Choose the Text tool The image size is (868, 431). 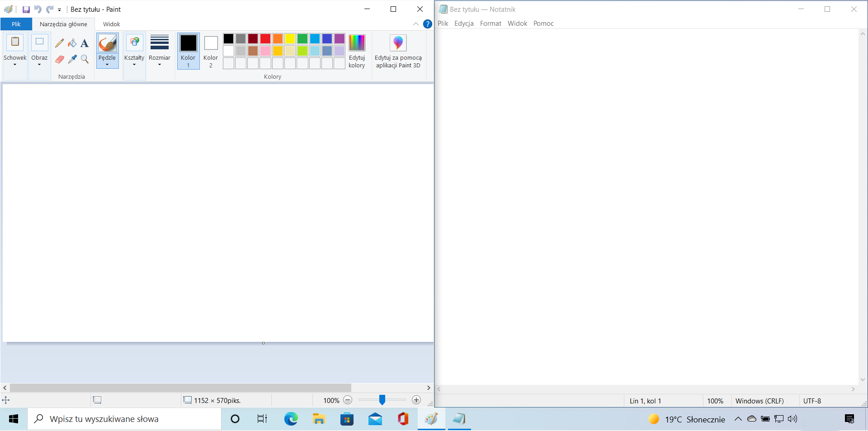pyautogui.click(x=85, y=43)
